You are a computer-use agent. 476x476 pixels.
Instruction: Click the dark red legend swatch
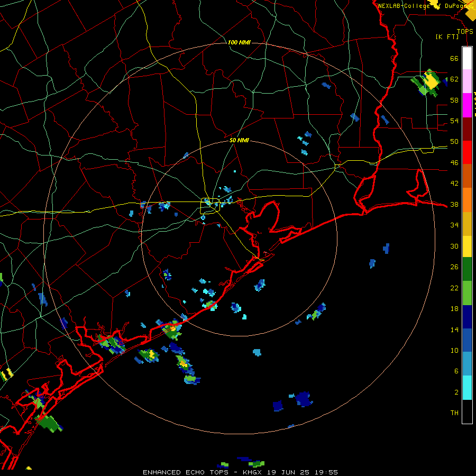[467, 129]
